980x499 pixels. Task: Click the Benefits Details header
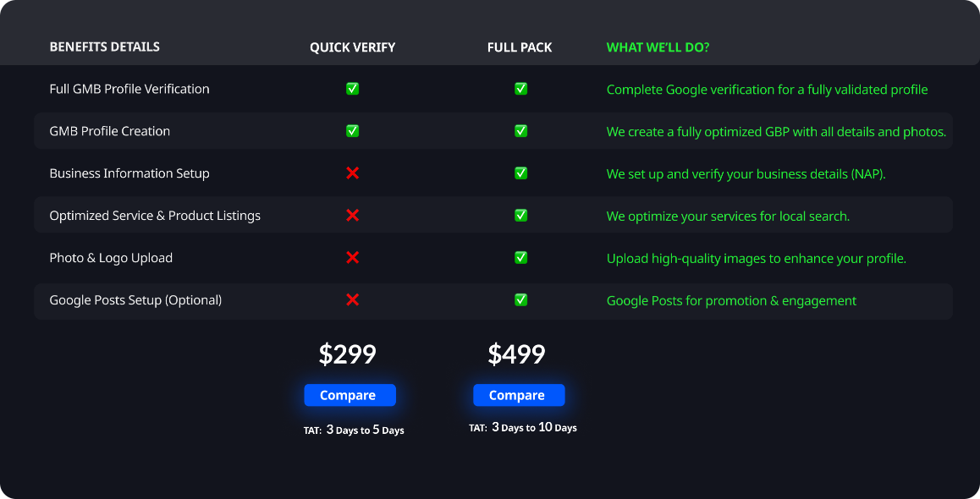tap(104, 47)
